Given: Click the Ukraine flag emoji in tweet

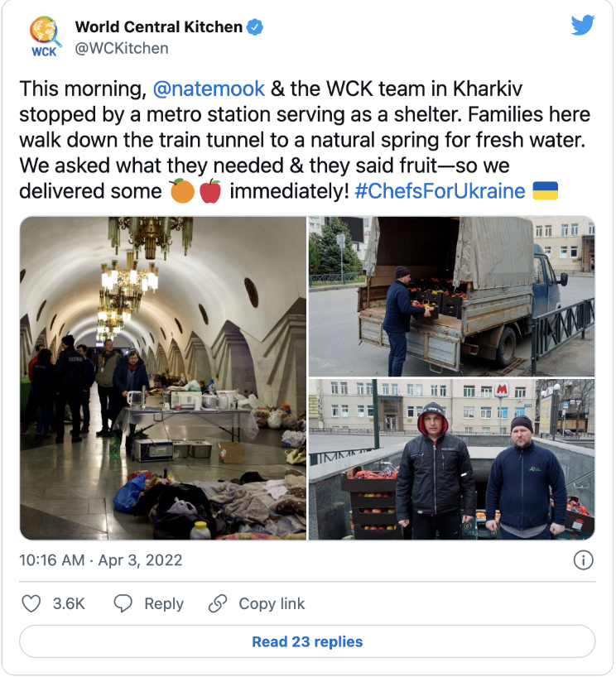Looking at the screenshot, I should coord(545,191).
